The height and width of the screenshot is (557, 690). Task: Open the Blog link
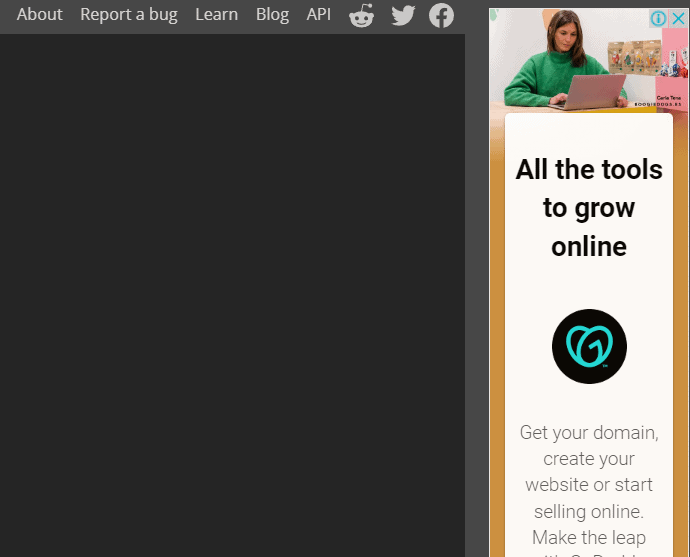pyautogui.click(x=272, y=15)
